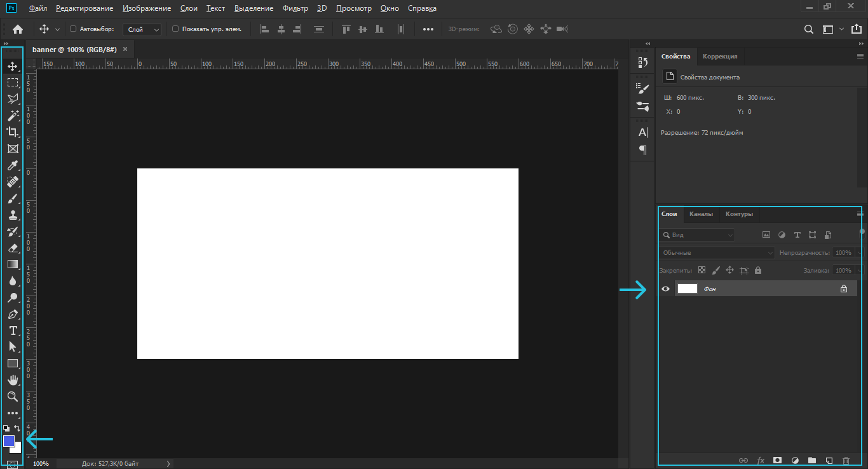Select the Rectangle shape tool

click(x=13, y=364)
